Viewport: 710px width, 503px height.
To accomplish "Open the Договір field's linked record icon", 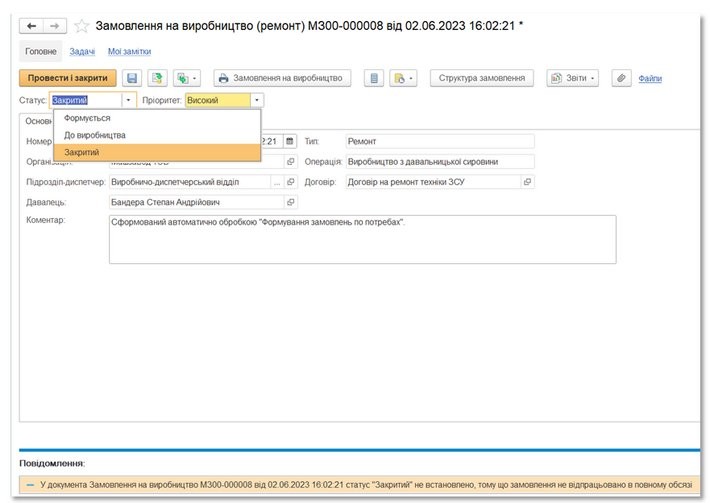I will (x=527, y=182).
